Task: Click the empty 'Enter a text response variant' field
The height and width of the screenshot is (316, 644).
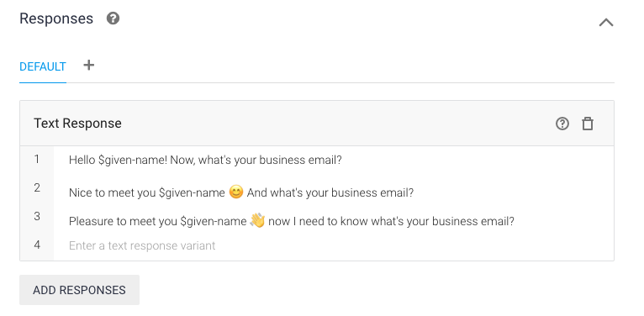Action: click(x=334, y=245)
